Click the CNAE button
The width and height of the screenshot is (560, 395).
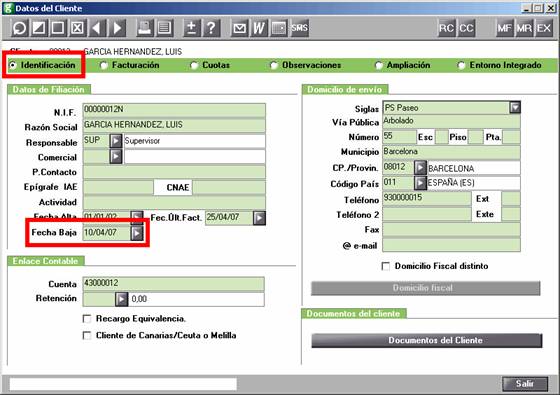(174, 188)
